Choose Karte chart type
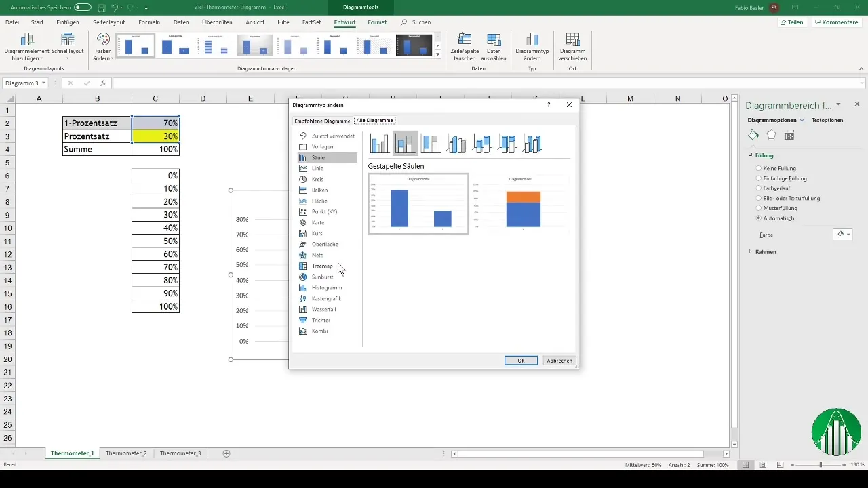The width and height of the screenshot is (868, 488). [327, 222]
